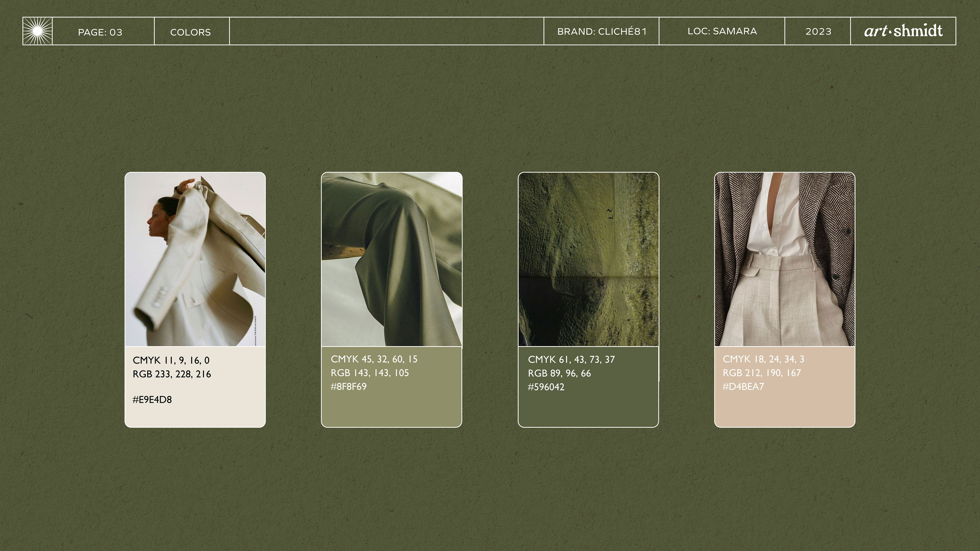Viewport: 980px width, 551px height.
Task: Click the empty middle header cell
Action: 386,31
